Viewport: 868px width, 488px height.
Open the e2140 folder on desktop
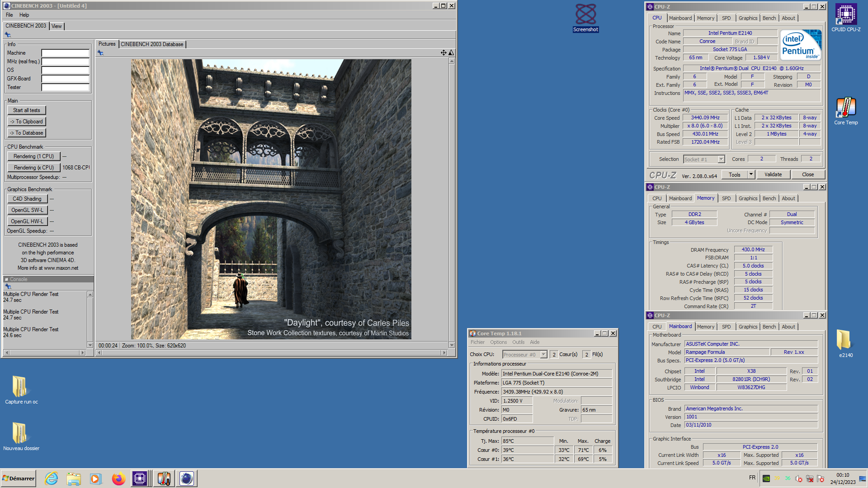(x=846, y=343)
